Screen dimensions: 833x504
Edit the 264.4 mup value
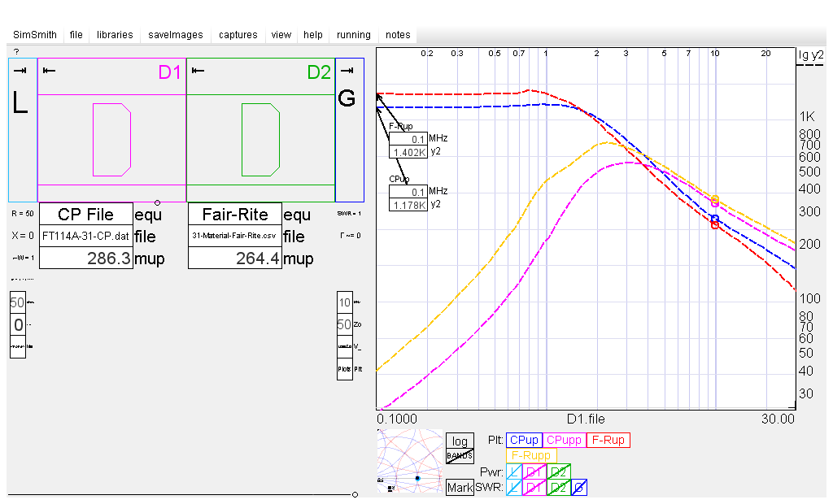tap(235, 259)
